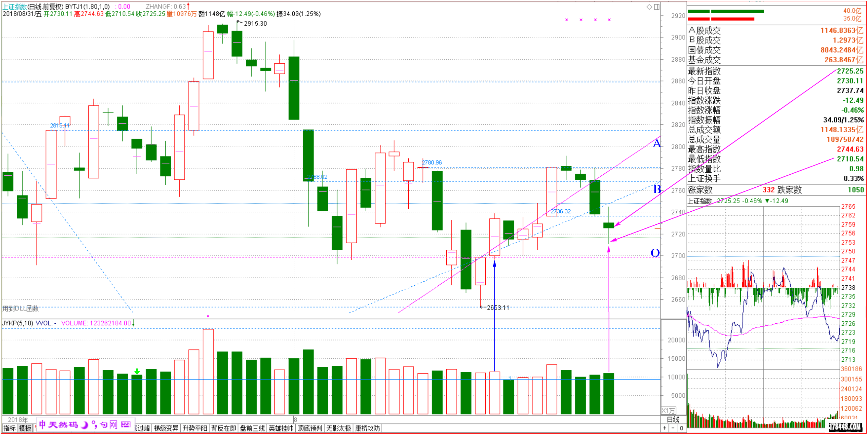Click the 总成交额 row label
The height and width of the screenshot is (435, 868).
click(x=704, y=130)
